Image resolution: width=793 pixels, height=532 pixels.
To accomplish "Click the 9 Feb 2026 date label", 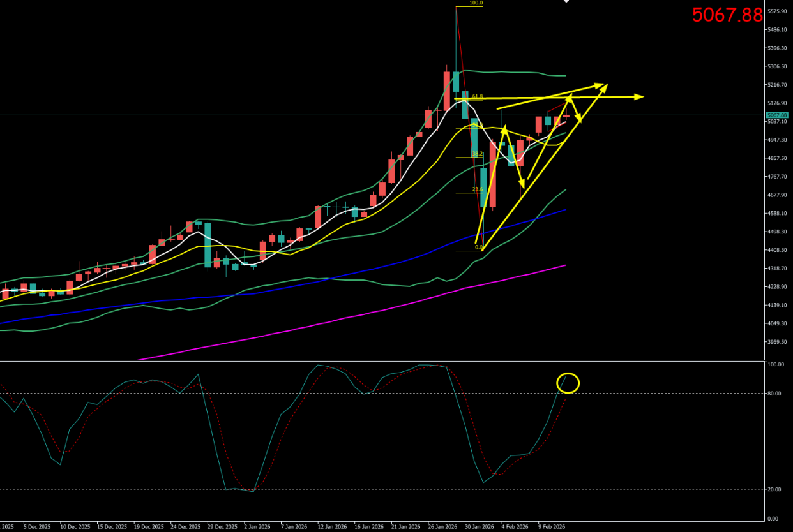I will (x=551, y=527).
